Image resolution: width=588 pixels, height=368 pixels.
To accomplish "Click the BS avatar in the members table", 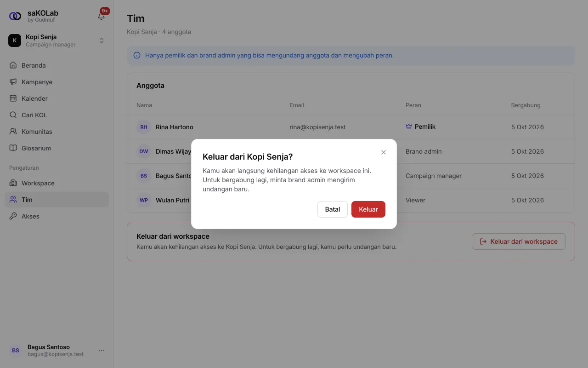I will click(x=144, y=176).
